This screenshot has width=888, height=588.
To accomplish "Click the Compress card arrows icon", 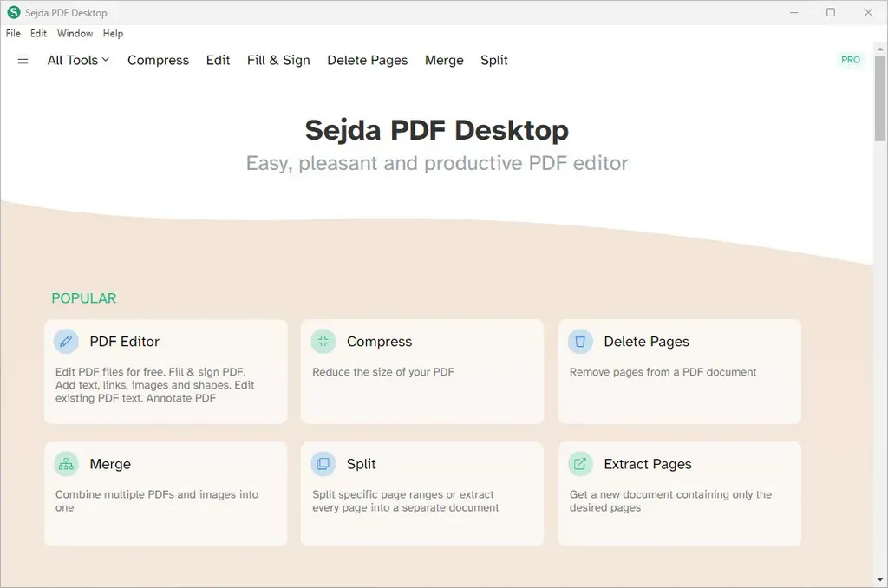I will (323, 342).
